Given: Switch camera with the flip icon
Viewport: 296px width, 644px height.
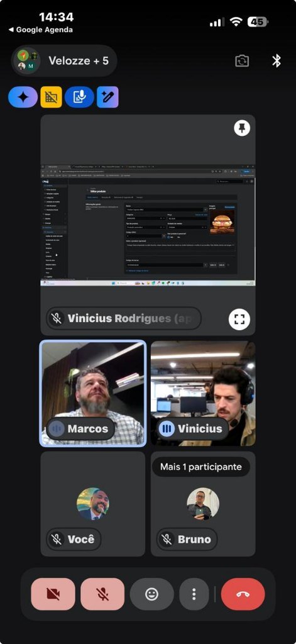Looking at the screenshot, I should click(x=242, y=61).
